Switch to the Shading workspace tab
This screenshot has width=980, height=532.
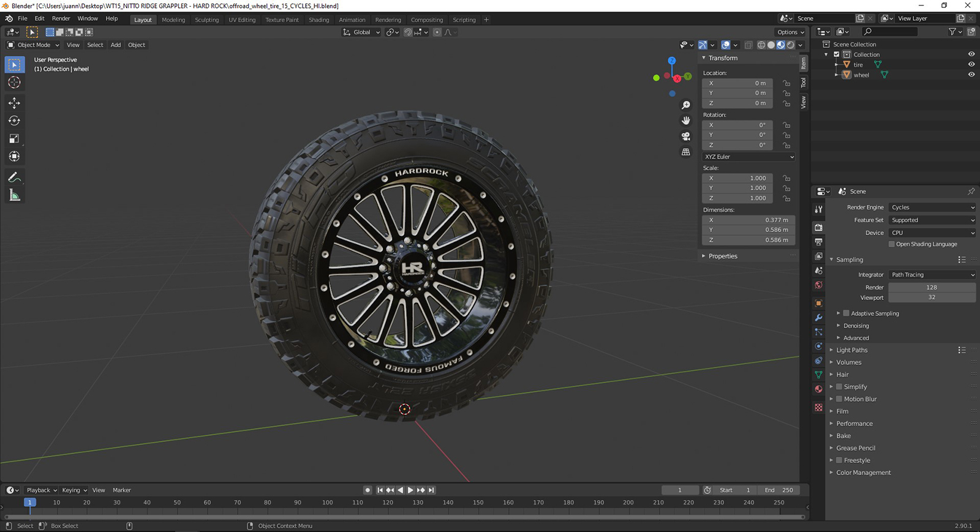click(x=318, y=20)
